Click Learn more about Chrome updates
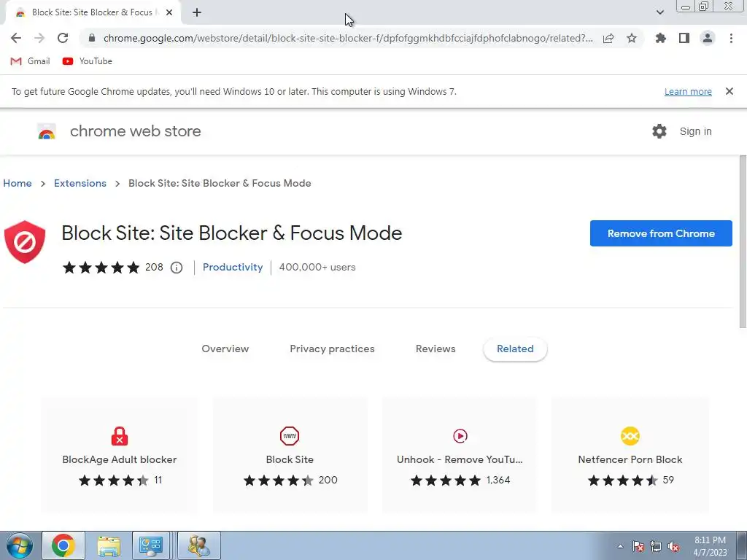The image size is (747, 560). pos(688,91)
